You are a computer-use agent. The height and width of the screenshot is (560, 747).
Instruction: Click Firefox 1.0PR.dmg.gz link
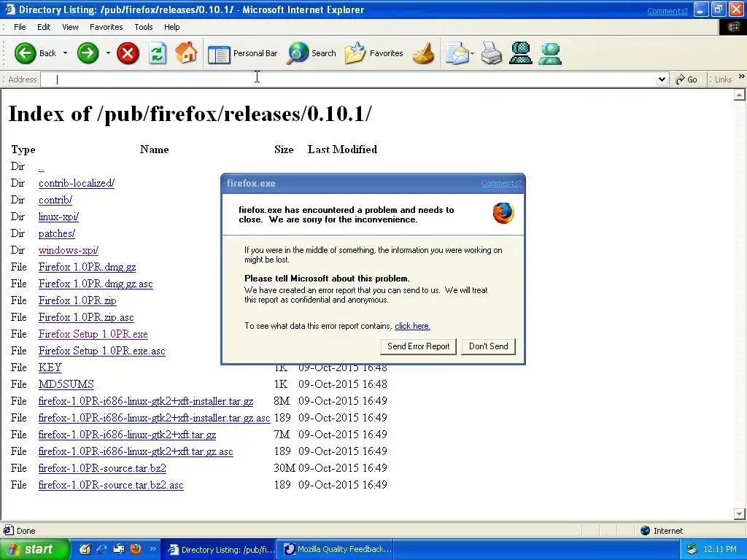(88, 267)
